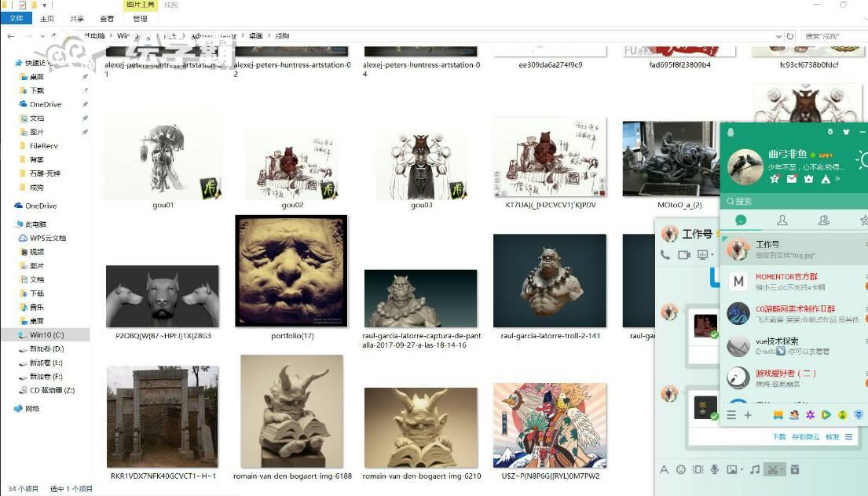This screenshot has width=868, height=496.
Task: Open QQ Groups tab icon
Action: 824,220
